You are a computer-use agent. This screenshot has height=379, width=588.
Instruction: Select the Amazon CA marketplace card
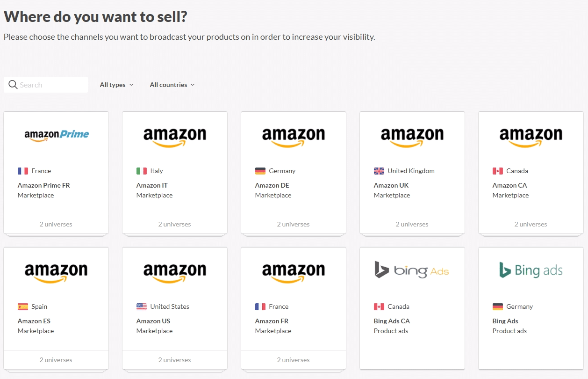click(531, 172)
